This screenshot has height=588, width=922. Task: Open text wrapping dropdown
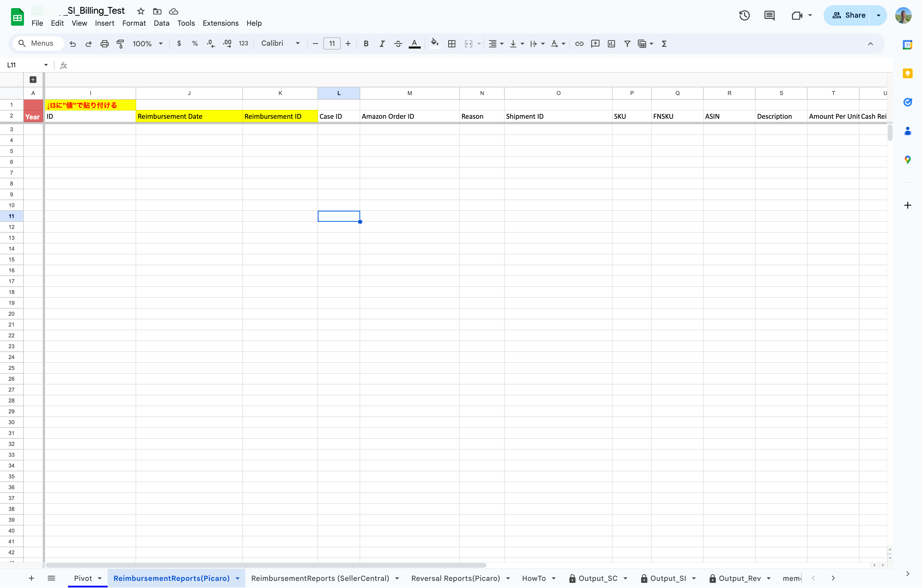pos(537,44)
